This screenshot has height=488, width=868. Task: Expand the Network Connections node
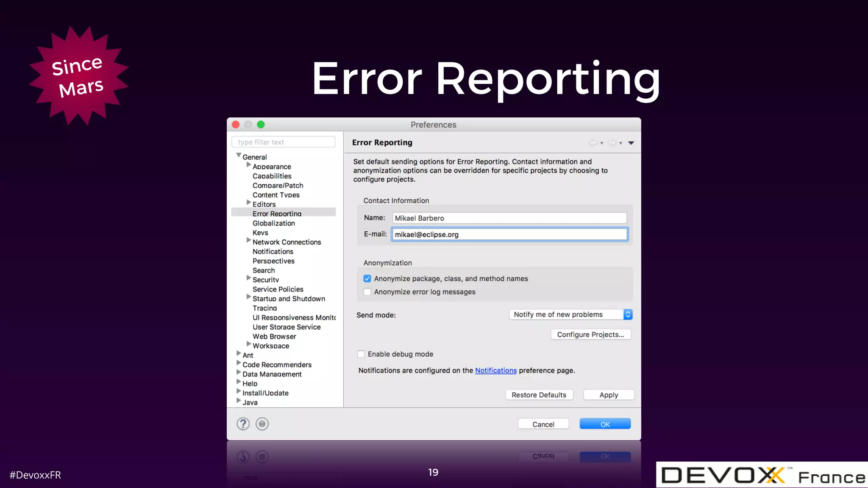[249, 240]
